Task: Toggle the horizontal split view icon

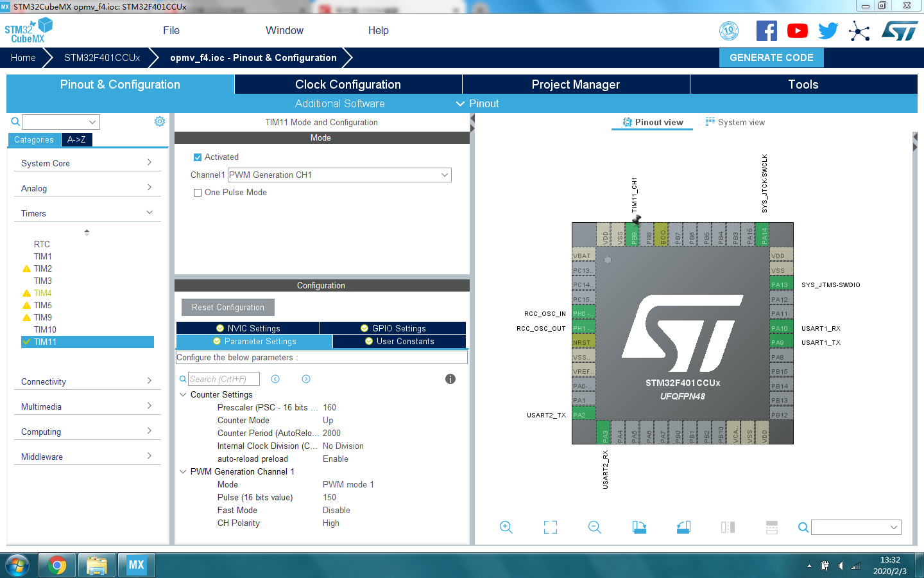Action: (x=772, y=527)
